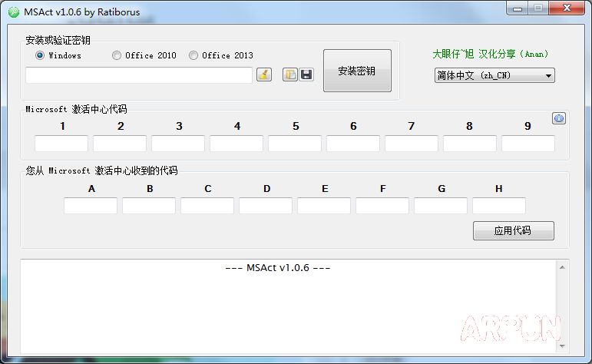Click received code field E
This screenshot has width=592, height=364.
coord(323,206)
